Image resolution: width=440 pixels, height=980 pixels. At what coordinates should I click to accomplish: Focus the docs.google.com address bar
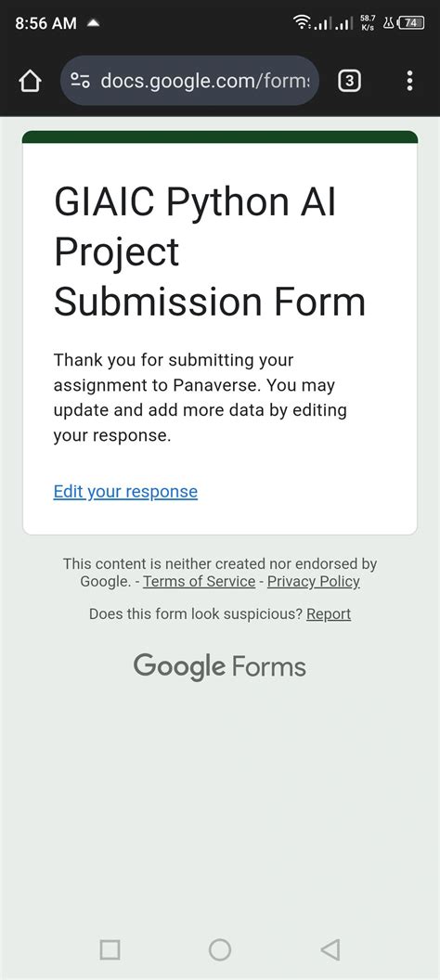click(189, 81)
